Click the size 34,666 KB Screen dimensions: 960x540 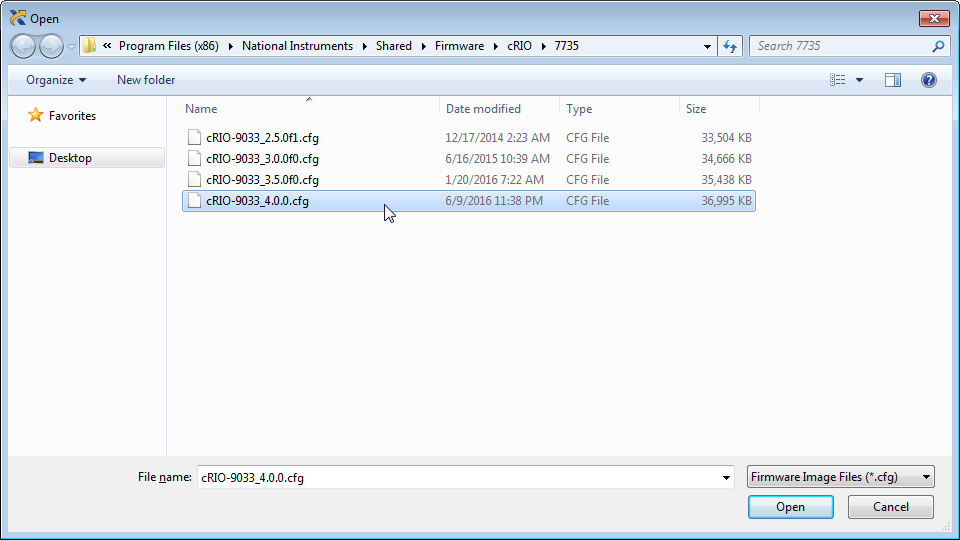(726, 159)
